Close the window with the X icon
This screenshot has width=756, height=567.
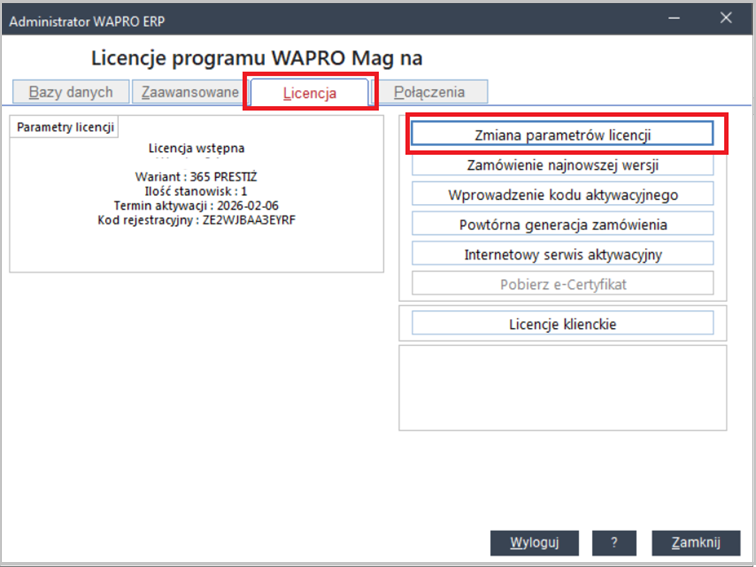726,17
